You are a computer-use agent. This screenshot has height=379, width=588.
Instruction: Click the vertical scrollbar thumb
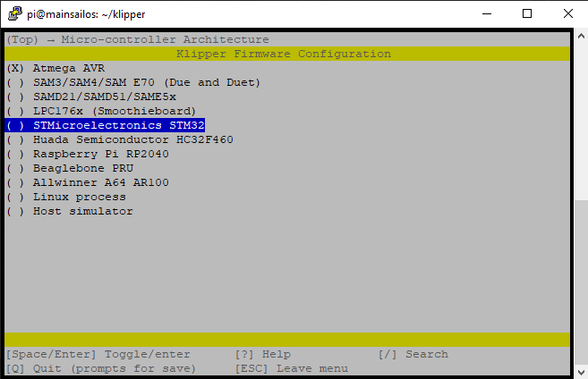pyautogui.click(x=581, y=282)
